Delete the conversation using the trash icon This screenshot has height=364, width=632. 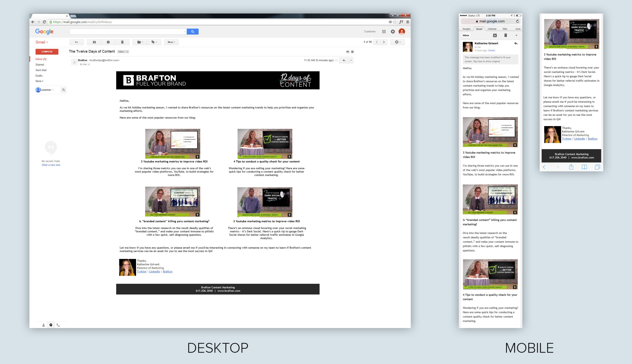[x=122, y=42]
